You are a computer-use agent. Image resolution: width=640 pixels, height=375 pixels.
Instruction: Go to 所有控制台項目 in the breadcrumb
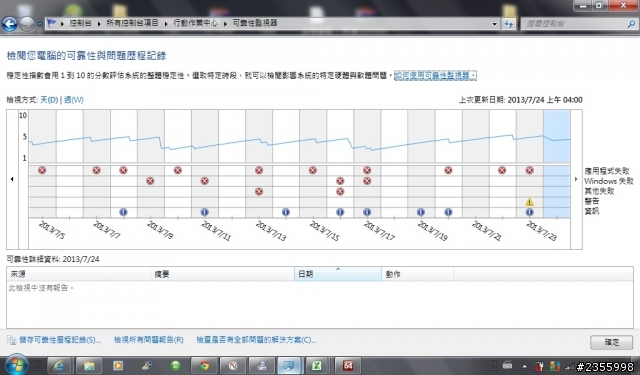click(132, 23)
